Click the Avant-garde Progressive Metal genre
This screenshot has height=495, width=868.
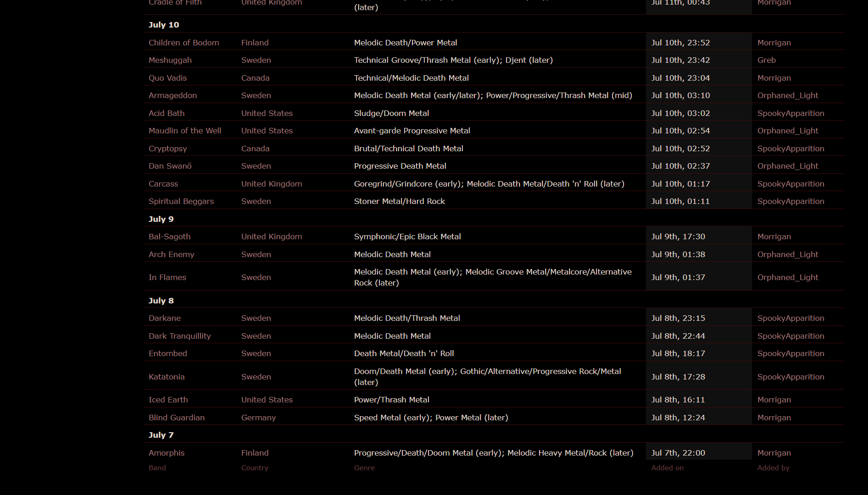coord(412,131)
